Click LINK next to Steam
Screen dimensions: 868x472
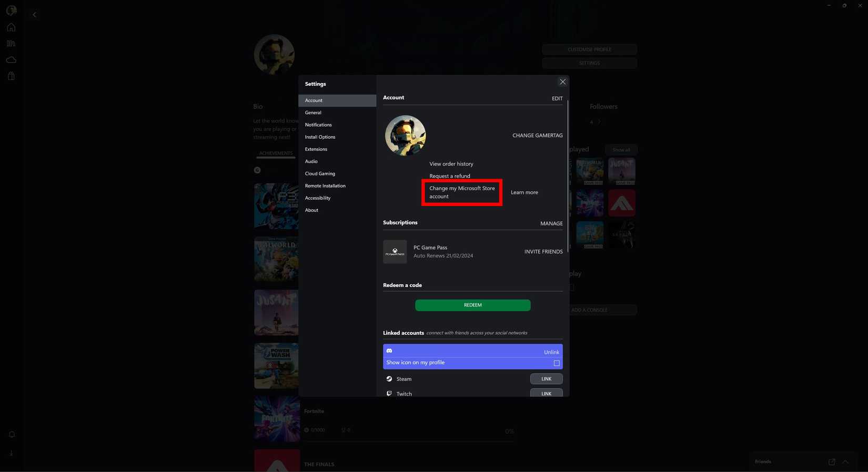546,379
